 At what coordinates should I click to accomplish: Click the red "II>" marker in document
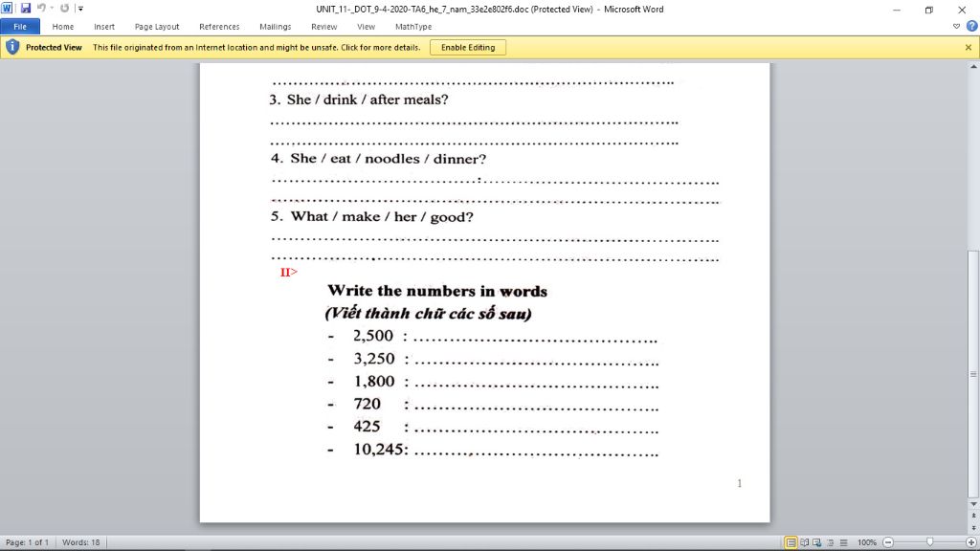(289, 272)
